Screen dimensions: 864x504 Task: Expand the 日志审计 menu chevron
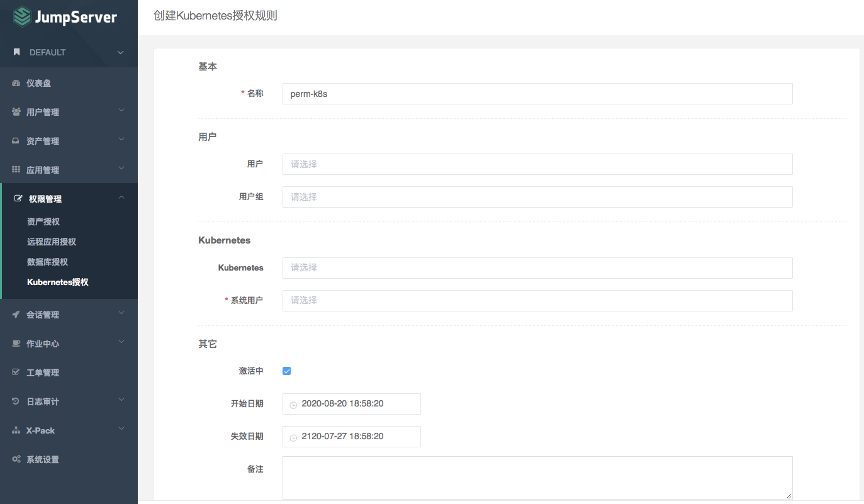tap(121, 400)
